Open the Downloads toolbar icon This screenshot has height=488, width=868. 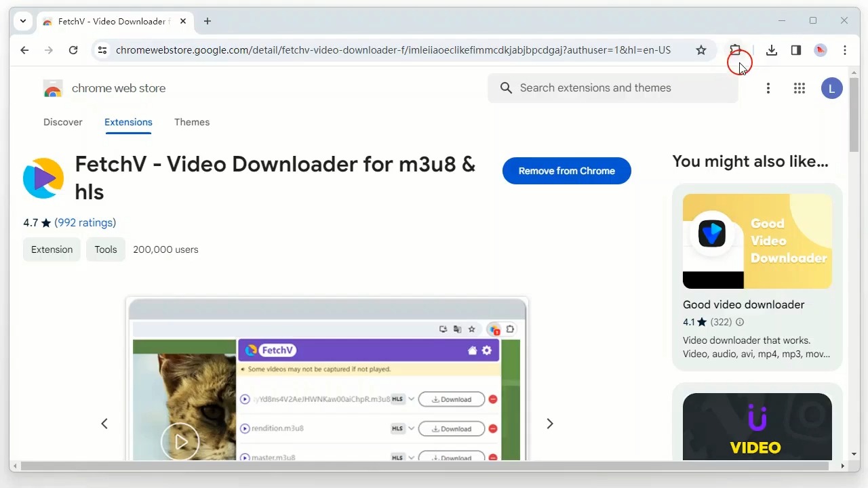(772, 50)
